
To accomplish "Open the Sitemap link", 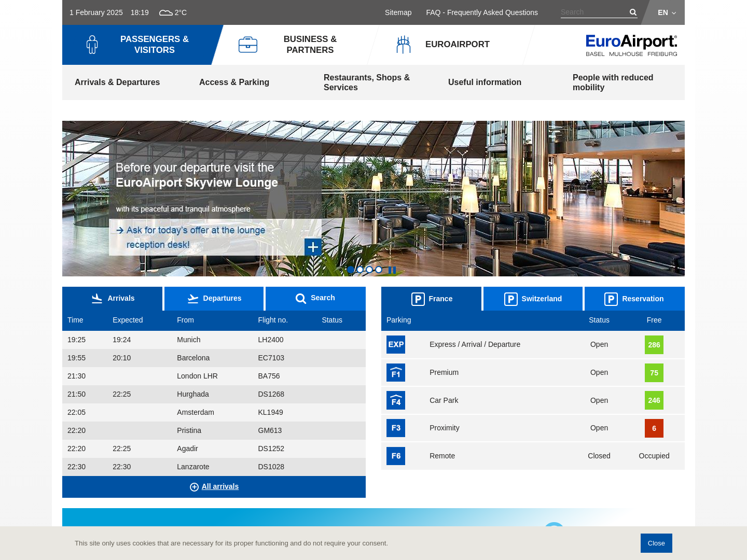I will tap(398, 12).
